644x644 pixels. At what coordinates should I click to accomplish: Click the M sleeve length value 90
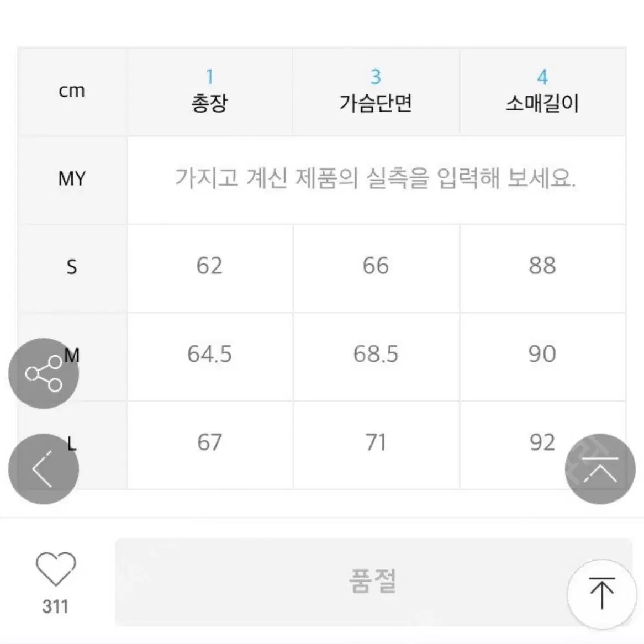pyautogui.click(x=542, y=354)
